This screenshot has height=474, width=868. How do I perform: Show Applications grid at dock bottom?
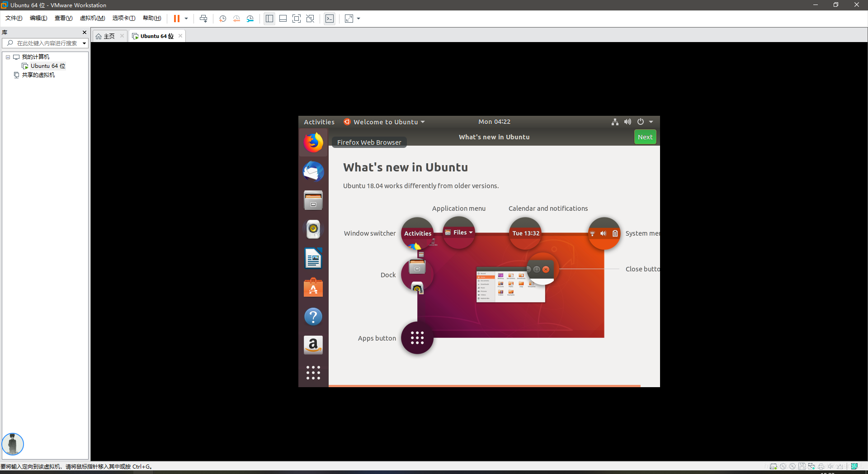(x=313, y=373)
